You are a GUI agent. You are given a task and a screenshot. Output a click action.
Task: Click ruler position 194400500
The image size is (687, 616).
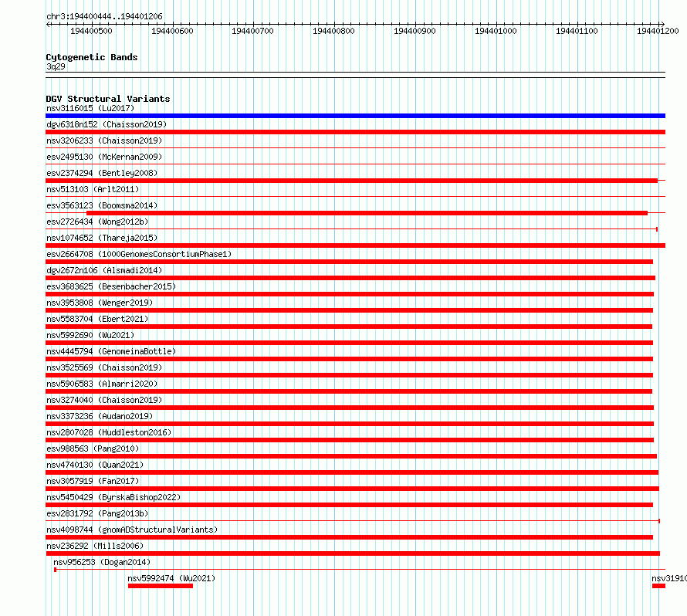click(91, 31)
